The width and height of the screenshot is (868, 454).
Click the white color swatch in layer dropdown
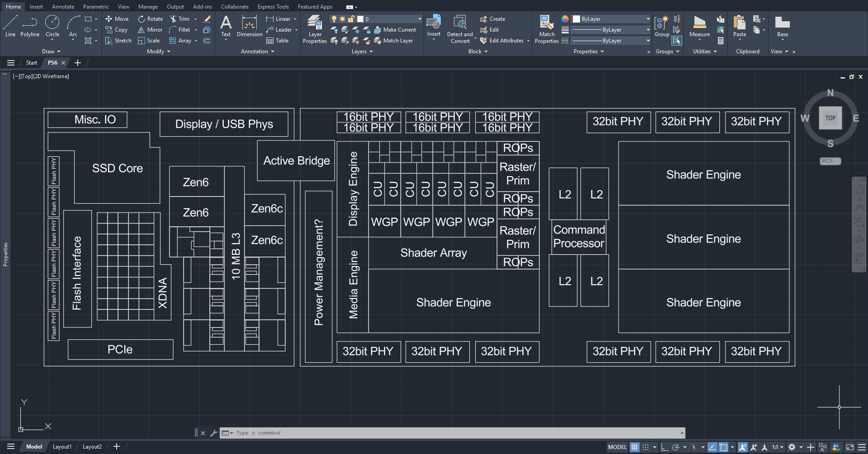360,19
